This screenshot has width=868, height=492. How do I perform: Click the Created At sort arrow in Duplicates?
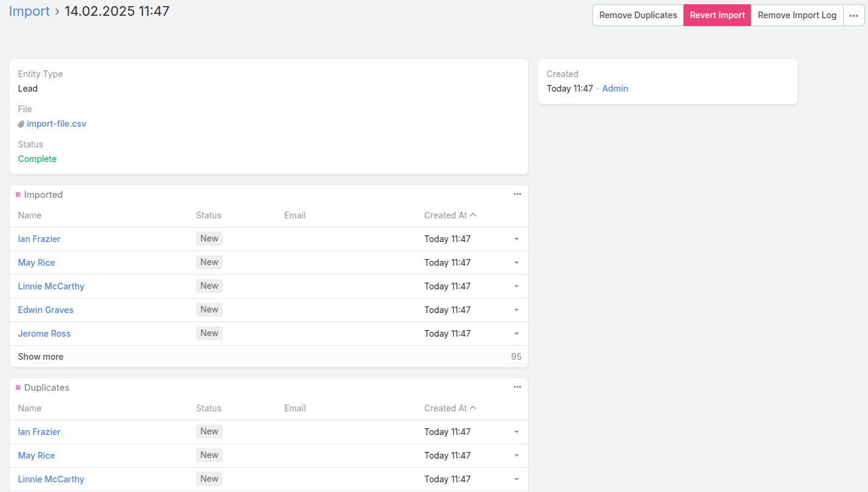(x=473, y=408)
